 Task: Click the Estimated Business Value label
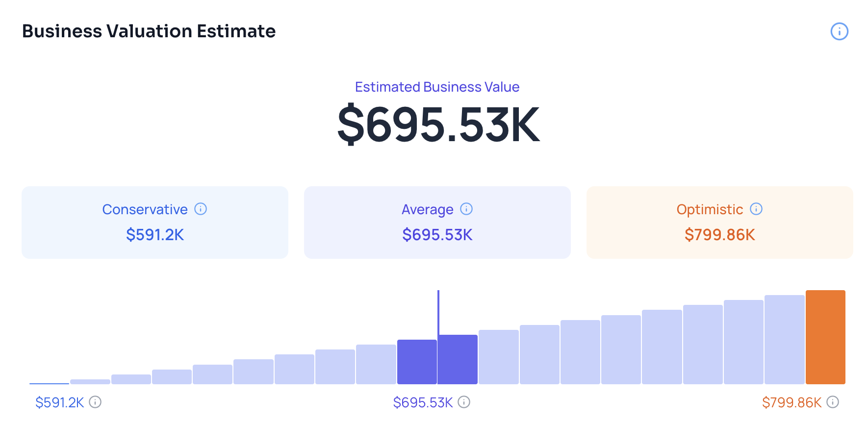point(437,87)
